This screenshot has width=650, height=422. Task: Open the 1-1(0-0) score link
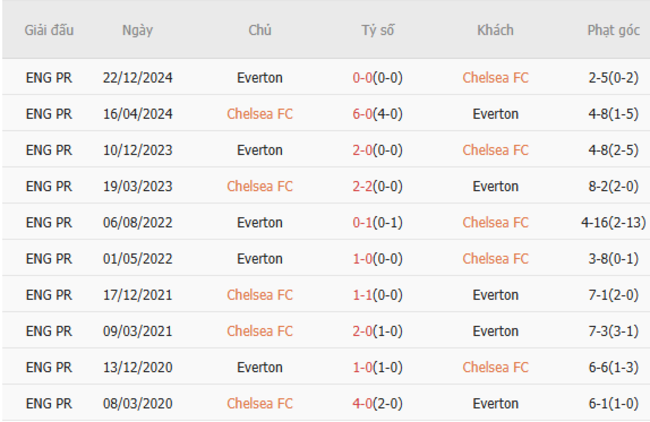tap(377, 295)
